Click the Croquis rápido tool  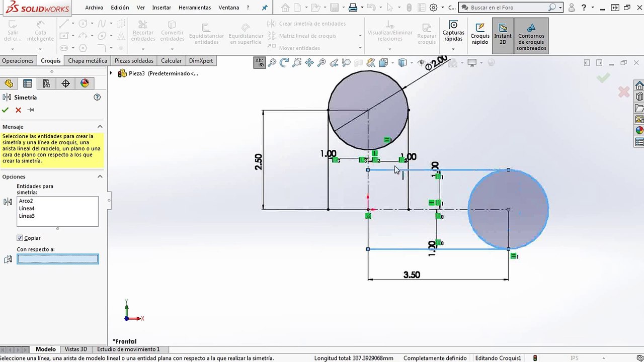pos(480,34)
